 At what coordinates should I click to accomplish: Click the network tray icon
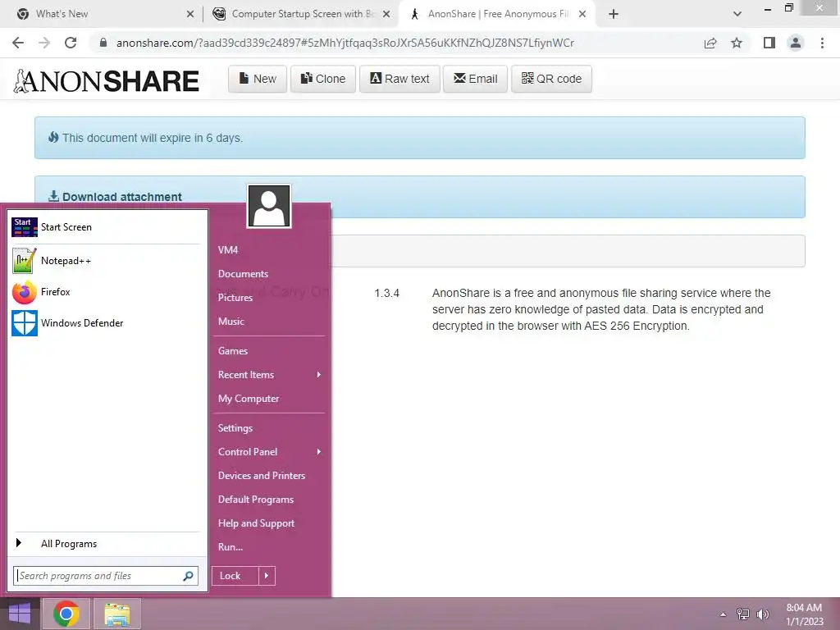click(743, 614)
